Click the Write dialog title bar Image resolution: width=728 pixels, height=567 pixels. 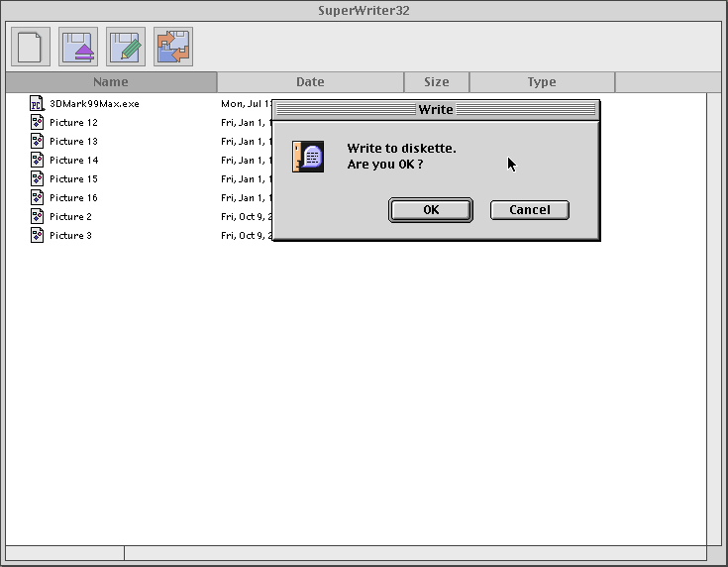[x=436, y=109]
